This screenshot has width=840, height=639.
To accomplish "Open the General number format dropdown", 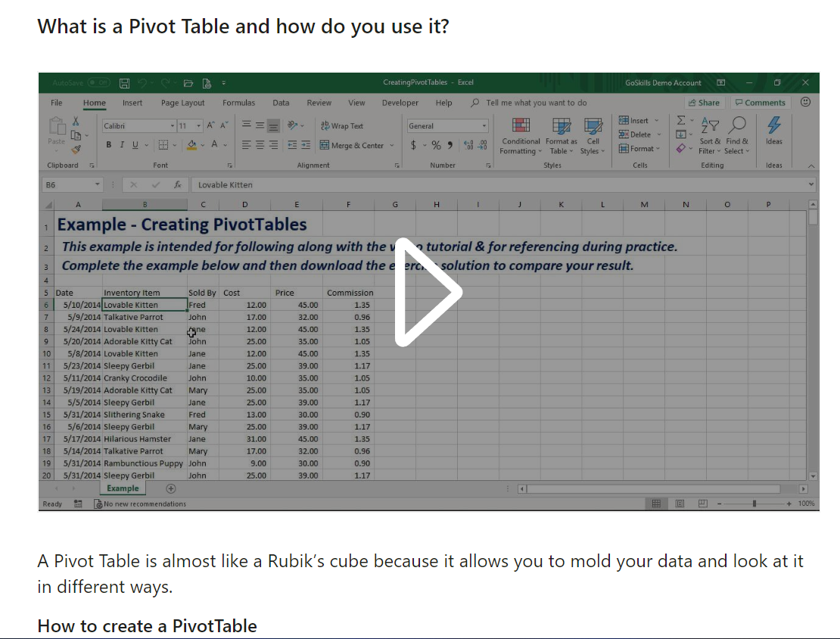I will tap(484, 126).
